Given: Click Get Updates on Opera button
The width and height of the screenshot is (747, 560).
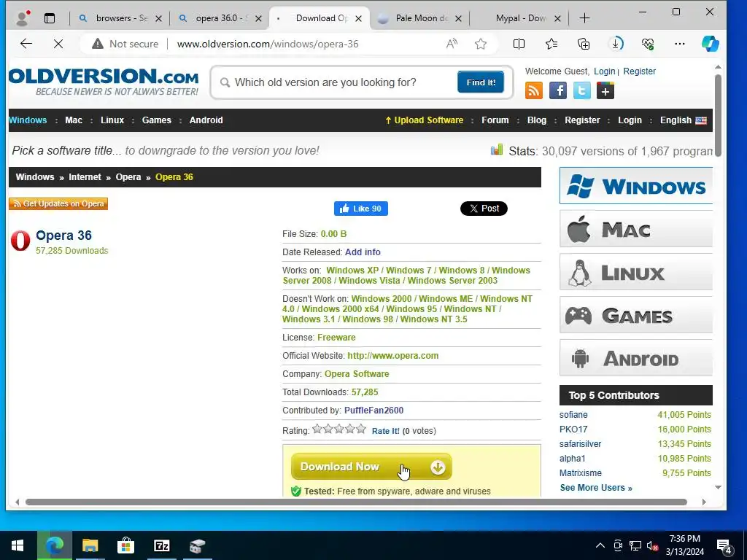Looking at the screenshot, I should [58, 203].
